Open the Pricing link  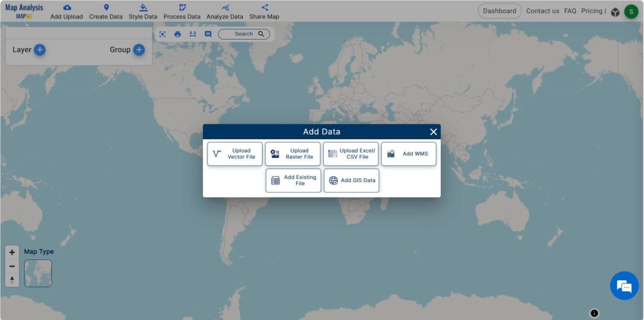[592, 11]
